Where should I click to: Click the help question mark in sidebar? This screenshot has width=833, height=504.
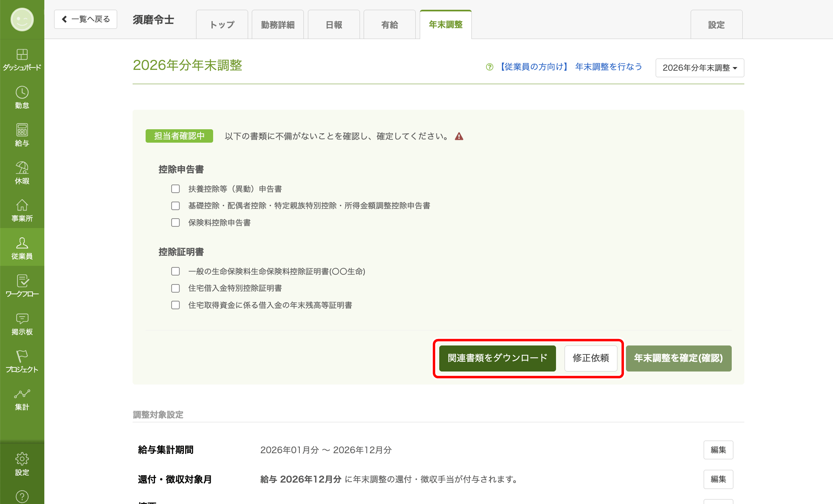[22, 496]
